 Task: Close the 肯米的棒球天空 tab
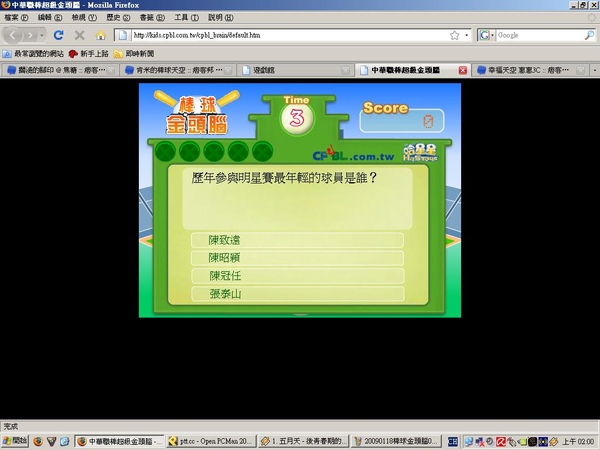point(228,70)
